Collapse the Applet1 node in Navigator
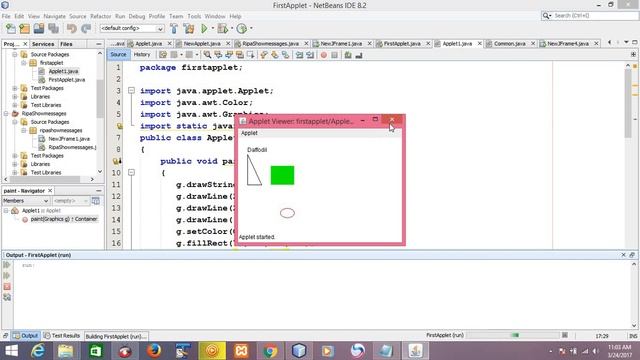The image size is (640, 360). (x=6, y=211)
